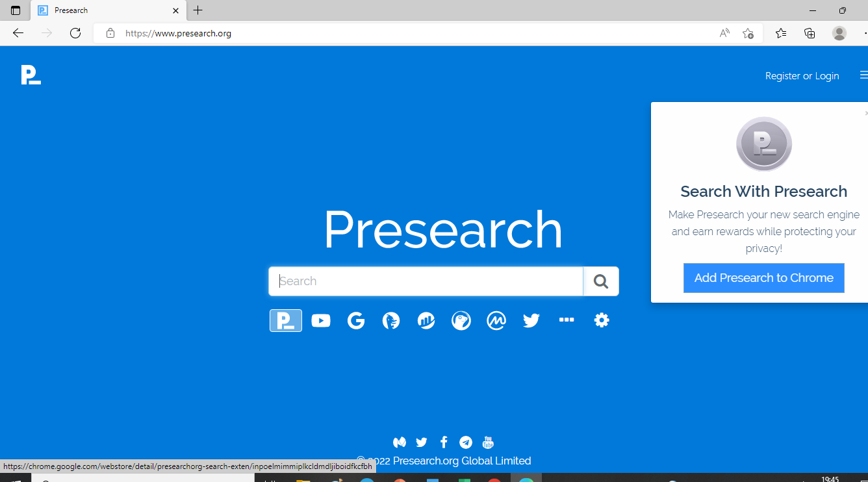Show more search providers via three dots
Viewport: 868px width, 482px height.
click(567, 320)
